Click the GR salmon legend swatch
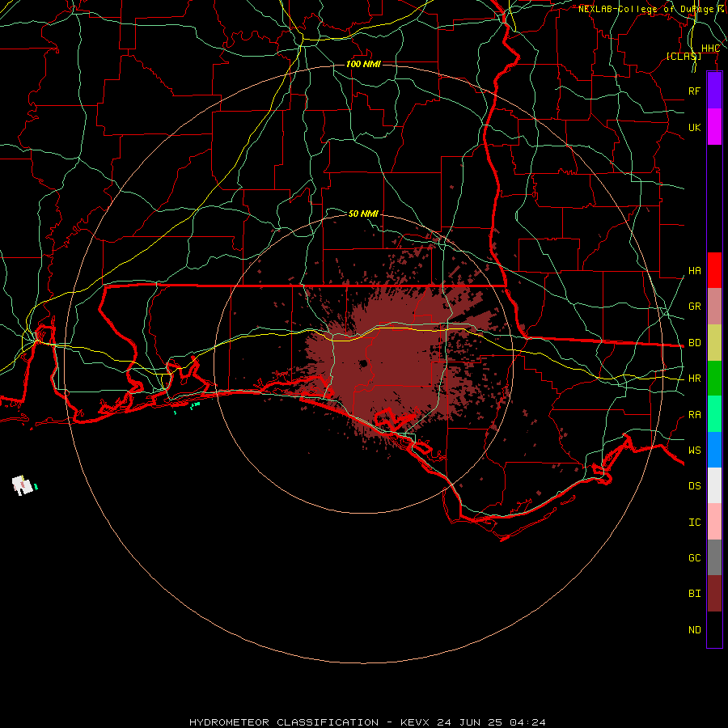This screenshot has height=728, width=728. (x=714, y=306)
